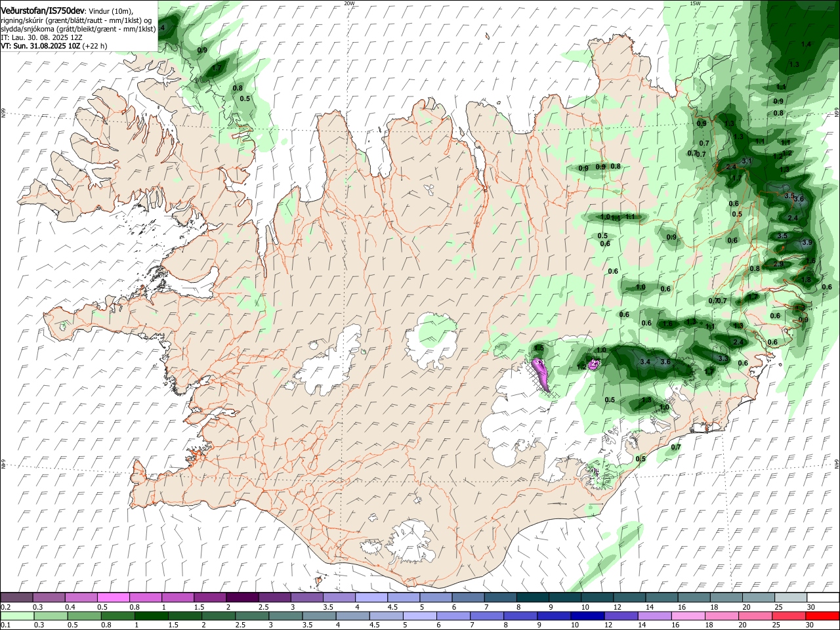This screenshot has width=840, height=630.
Task: Click the 20W longitude label on top edge
Action: click(349, 3)
